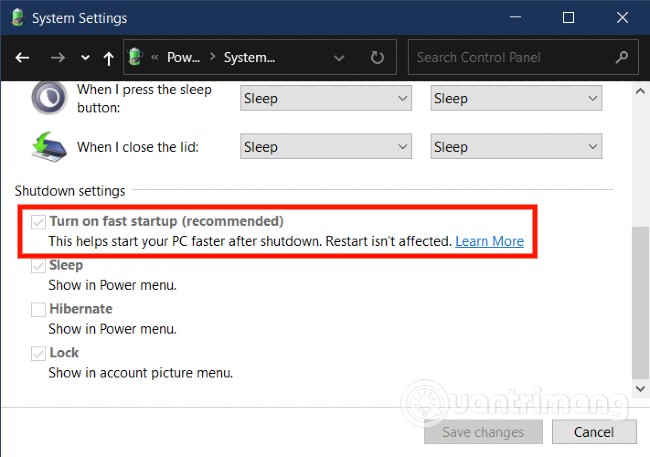
Task: Click the Cancel button
Action: point(594,432)
